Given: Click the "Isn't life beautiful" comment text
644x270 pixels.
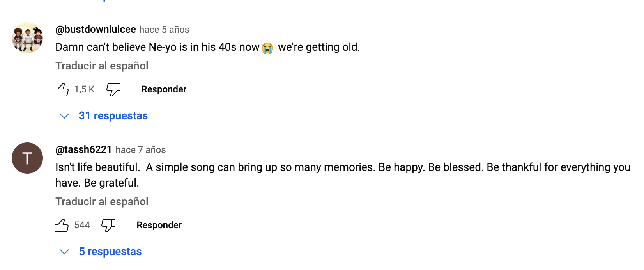Looking at the screenshot, I should click(x=273, y=167).
